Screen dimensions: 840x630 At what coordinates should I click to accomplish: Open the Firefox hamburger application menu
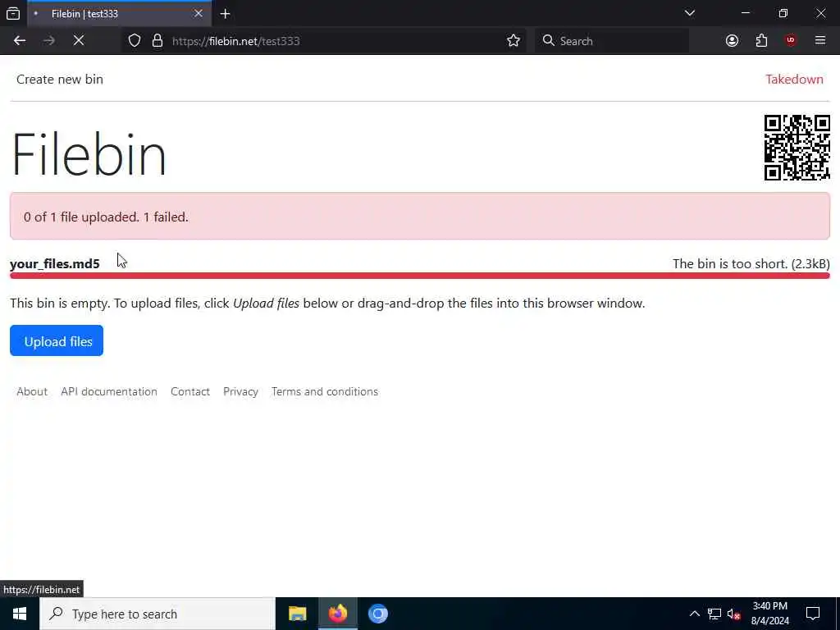[820, 41]
